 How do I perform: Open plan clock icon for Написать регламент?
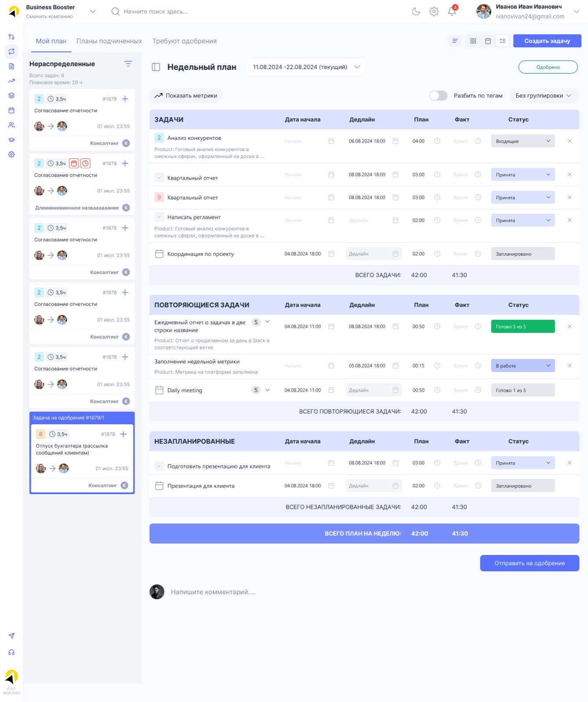click(437, 220)
